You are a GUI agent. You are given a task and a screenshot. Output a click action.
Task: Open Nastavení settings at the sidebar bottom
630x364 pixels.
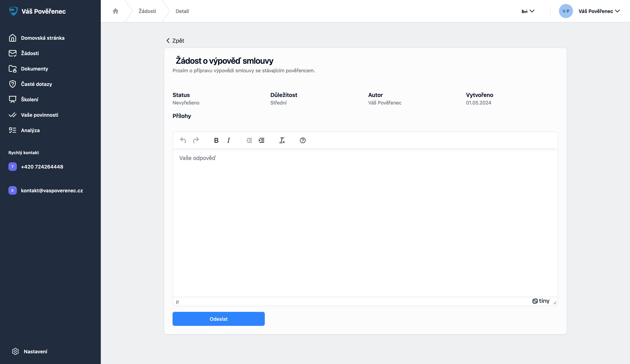tap(35, 351)
